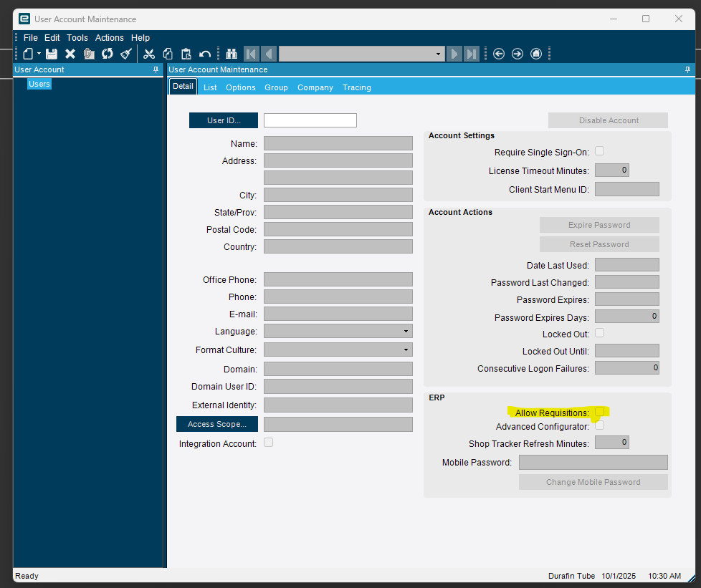Open the Actions menu

pyautogui.click(x=109, y=38)
